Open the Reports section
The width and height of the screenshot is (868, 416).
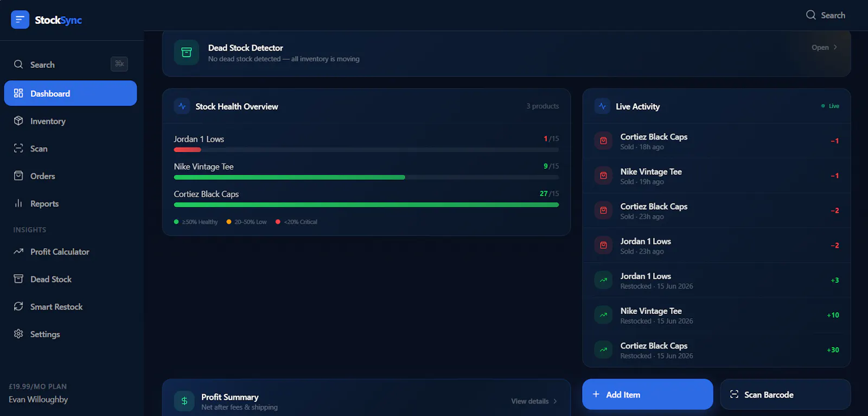(71, 203)
